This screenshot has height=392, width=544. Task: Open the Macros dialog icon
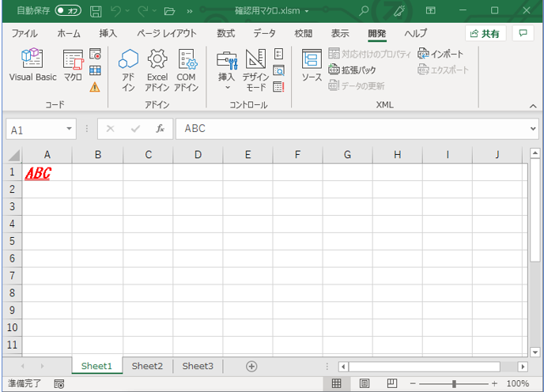[x=73, y=66]
